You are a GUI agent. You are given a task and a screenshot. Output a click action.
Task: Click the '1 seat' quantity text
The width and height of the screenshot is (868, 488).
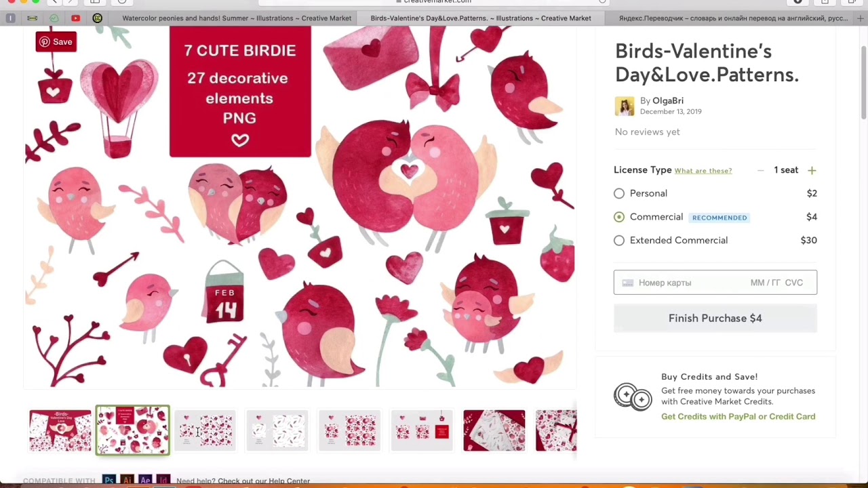coord(786,170)
